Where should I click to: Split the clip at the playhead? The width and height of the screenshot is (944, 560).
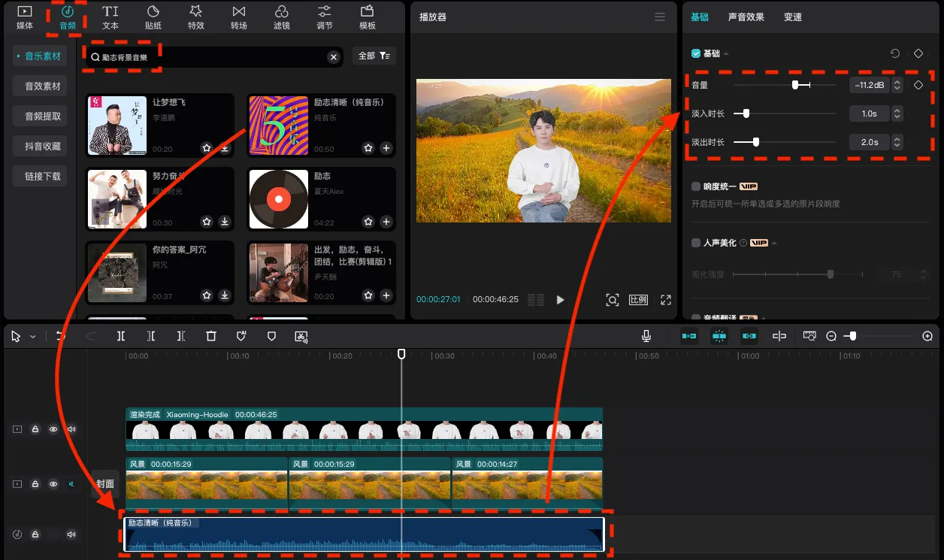tap(121, 336)
